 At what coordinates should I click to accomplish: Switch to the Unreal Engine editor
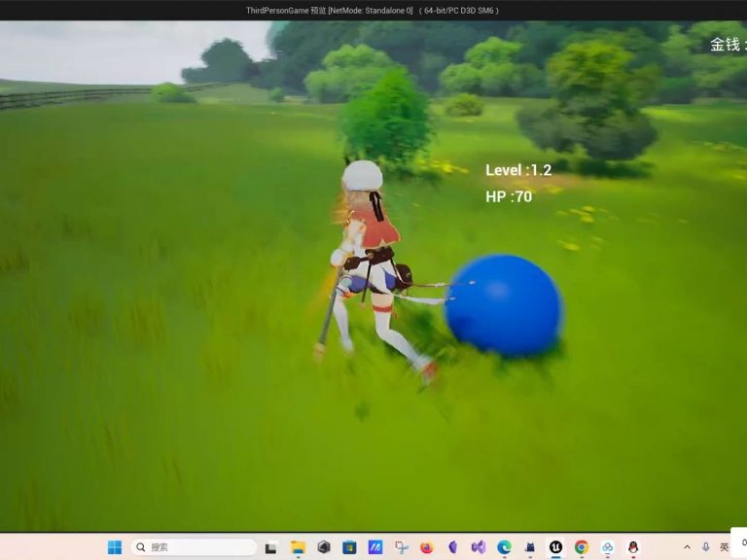[x=555, y=547]
